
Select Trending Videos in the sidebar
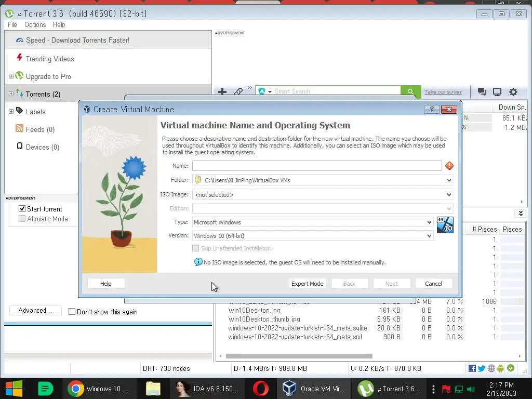point(49,59)
